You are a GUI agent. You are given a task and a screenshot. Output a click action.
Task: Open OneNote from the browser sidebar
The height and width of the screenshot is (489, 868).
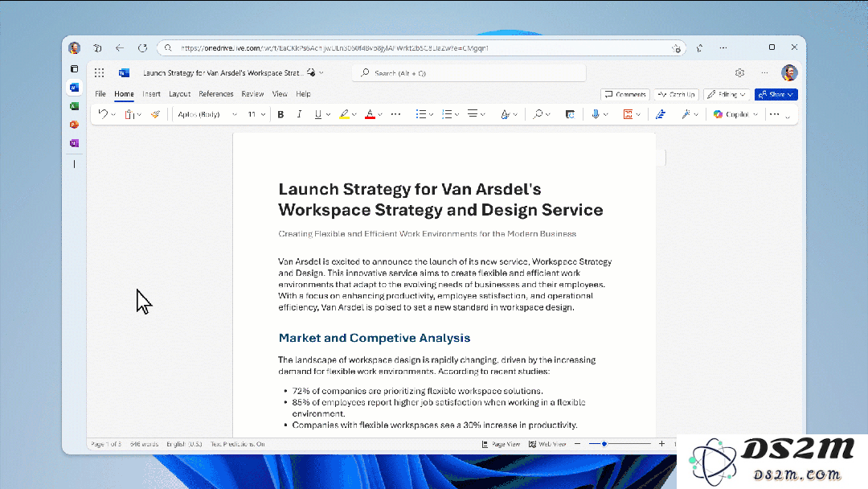pos(74,143)
